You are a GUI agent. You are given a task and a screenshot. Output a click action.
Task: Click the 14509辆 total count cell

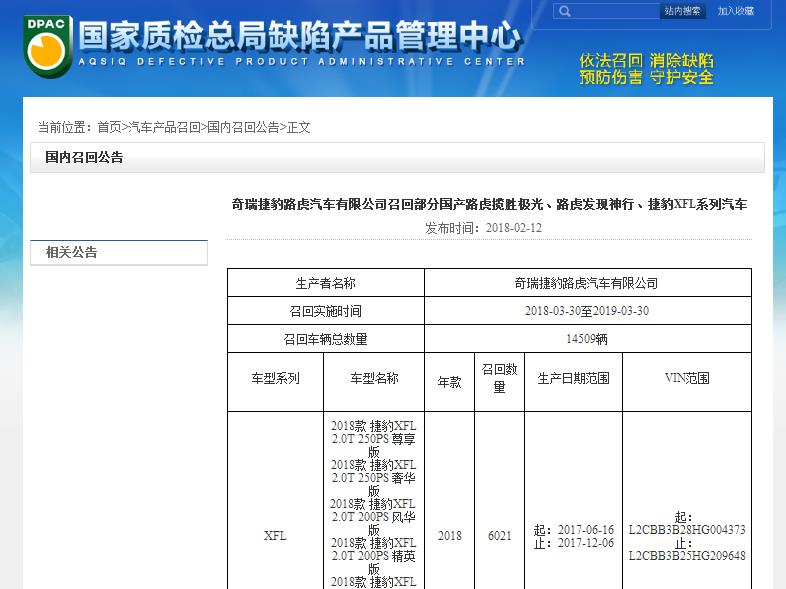pos(587,339)
